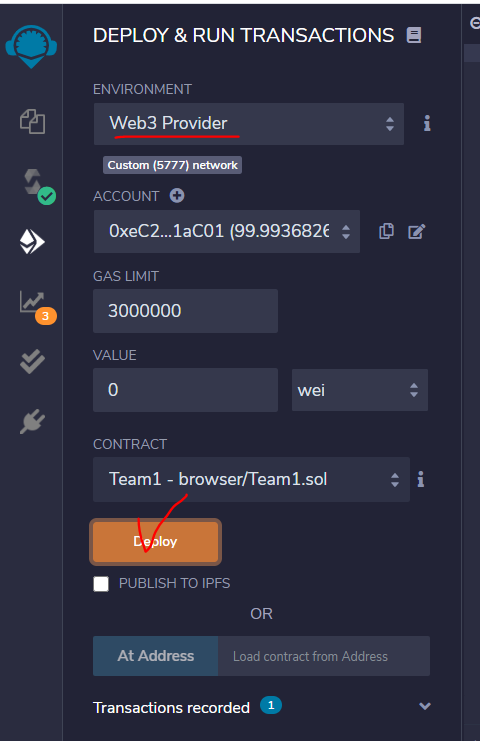Show environment info icon
The image size is (480, 741).
point(427,123)
